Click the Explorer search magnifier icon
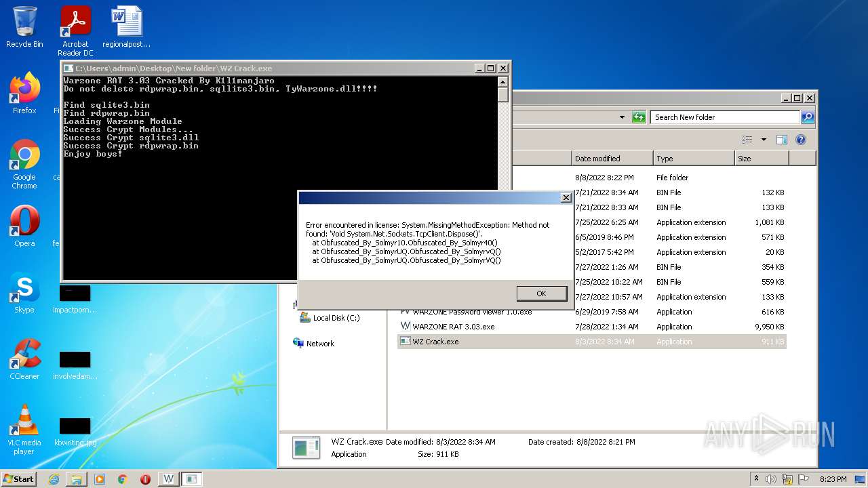 point(807,117)
